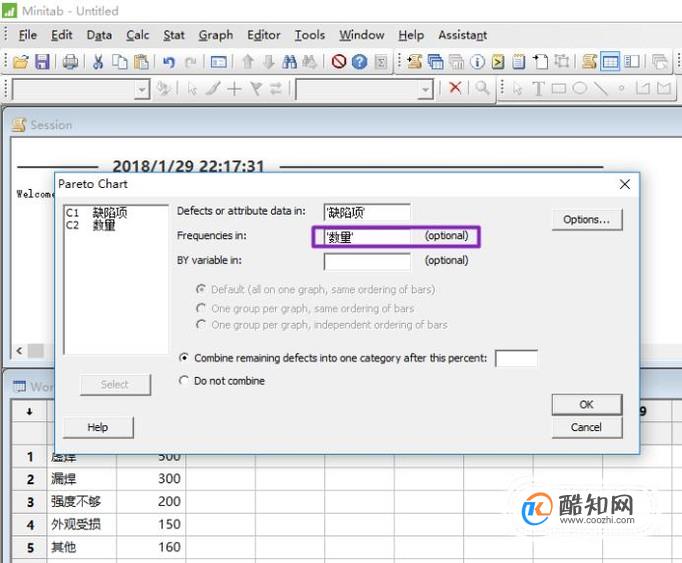Show the Session window scroll icon near grid

pos(589,62)
